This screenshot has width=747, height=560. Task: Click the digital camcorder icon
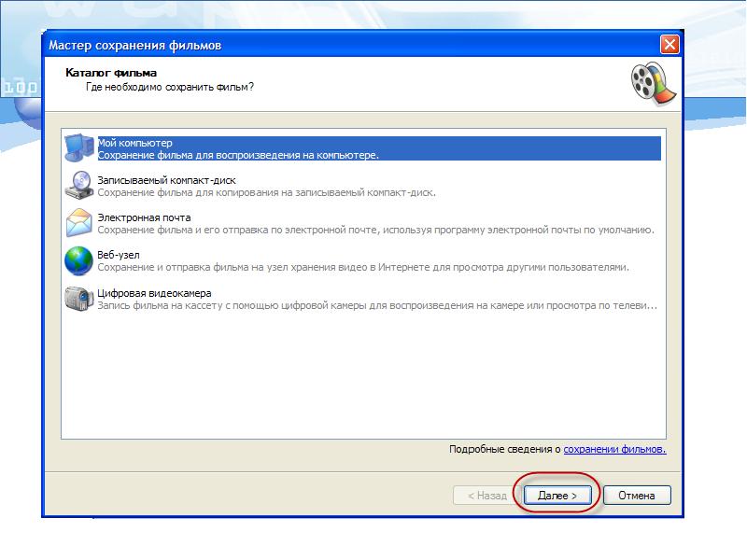[x=79, y=299]
